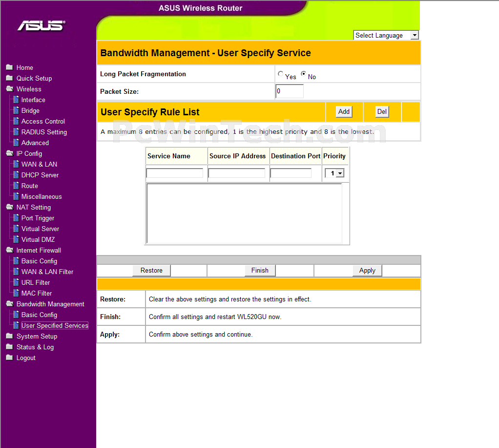Viewport: 499px width, 448px height.
Task: Select Yes for Long Packet Fragmentation
Action: (x=280, y=74)
